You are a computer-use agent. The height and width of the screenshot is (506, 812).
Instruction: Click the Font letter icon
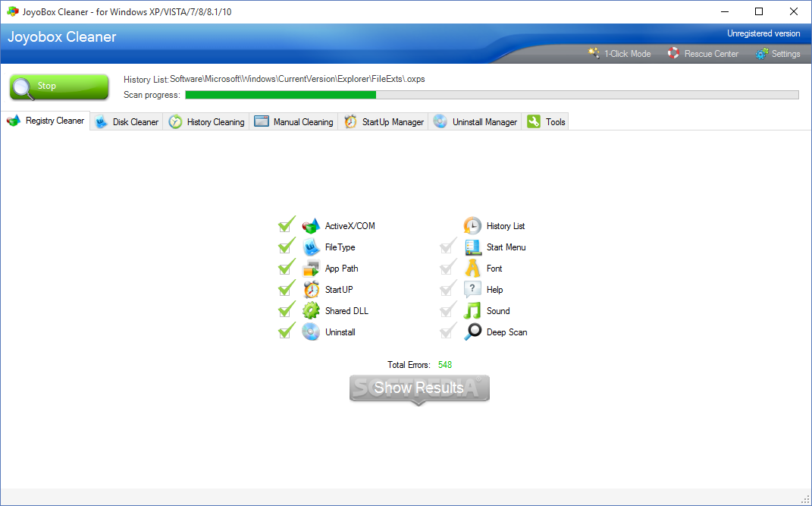click(x=472, y=269)
